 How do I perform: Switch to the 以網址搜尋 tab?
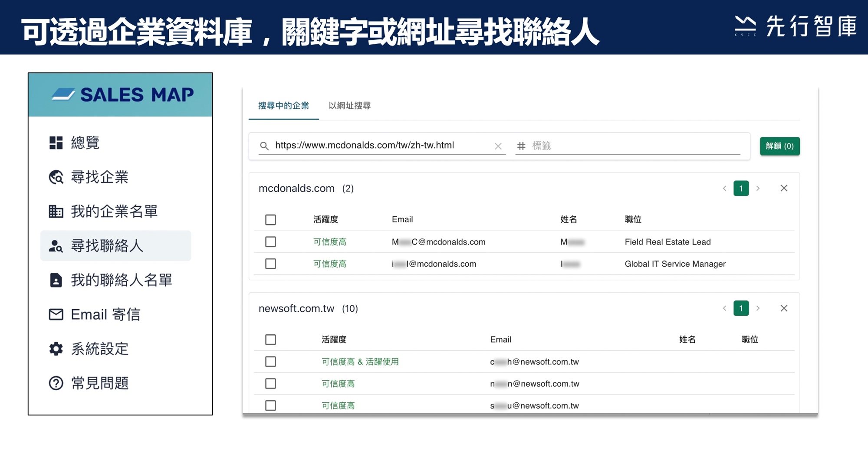(x=349, y=106)
